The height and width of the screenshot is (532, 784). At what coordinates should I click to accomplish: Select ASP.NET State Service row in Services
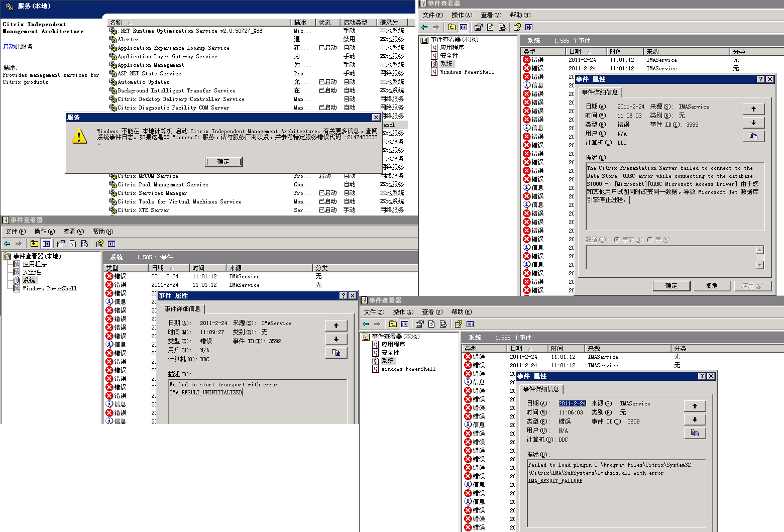click(257, 73)
